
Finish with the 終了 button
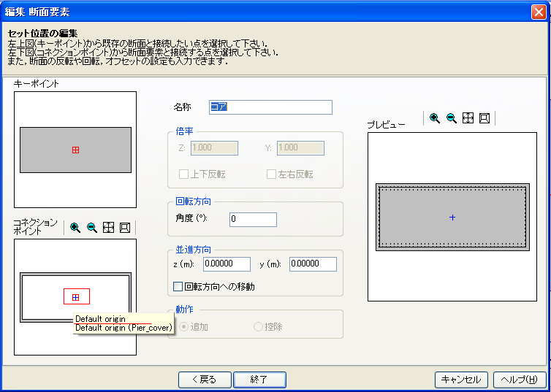[259, 380]
